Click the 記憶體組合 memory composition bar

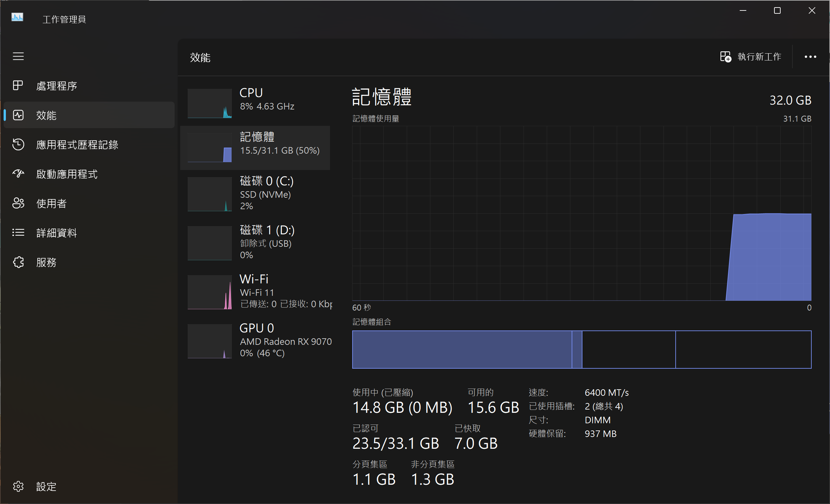[581, 349]
